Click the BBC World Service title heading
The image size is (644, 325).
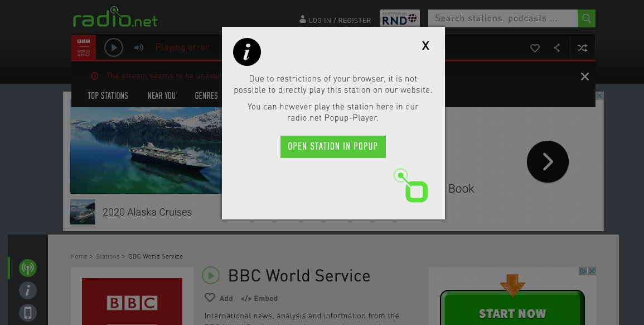[299, 276]
